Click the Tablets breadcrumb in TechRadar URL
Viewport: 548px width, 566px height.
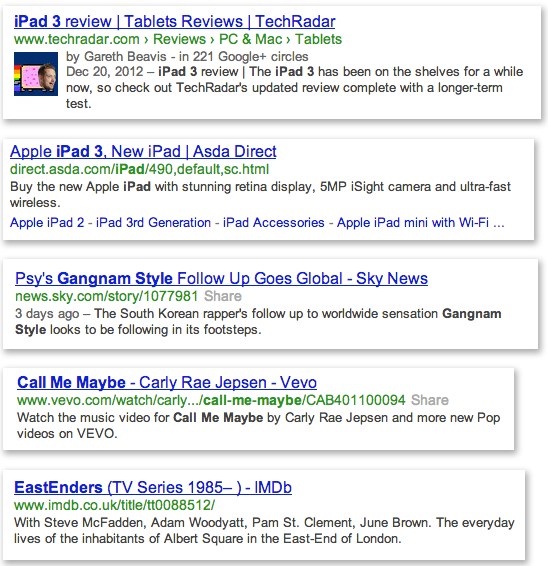(318, 39)
